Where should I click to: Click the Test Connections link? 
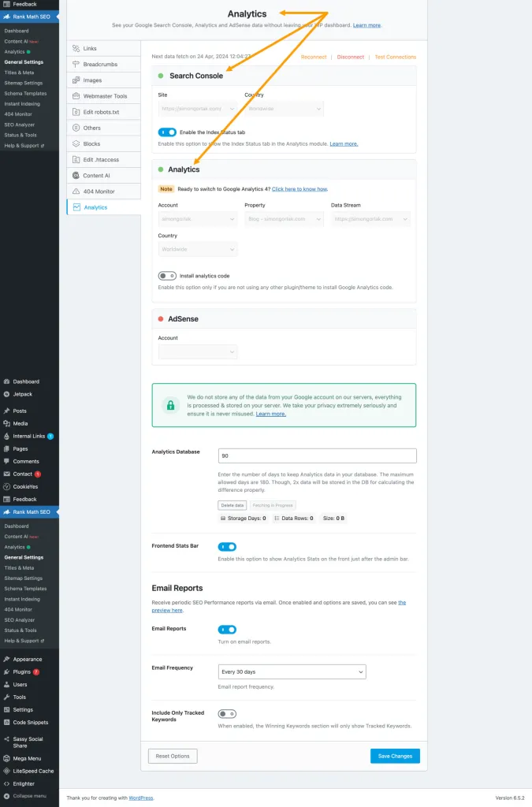point(395,57)
